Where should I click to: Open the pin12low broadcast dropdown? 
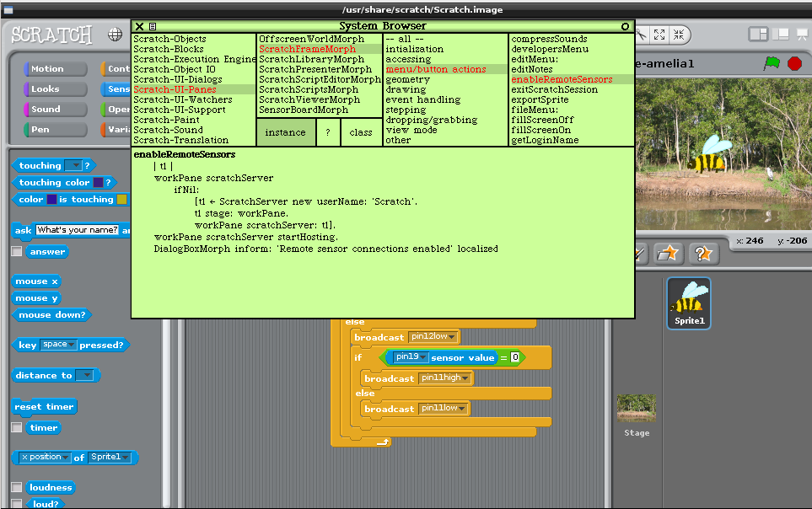(x=433, y=336)
